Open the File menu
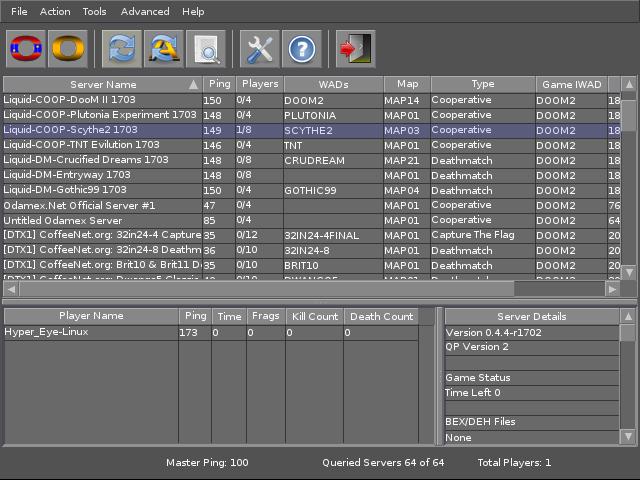 point(19,12)
